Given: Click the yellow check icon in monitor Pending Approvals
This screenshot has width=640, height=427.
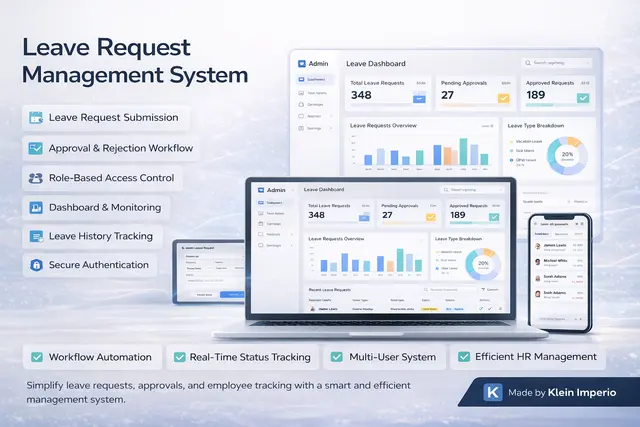Looking at the screenshot, I should 504,98.
